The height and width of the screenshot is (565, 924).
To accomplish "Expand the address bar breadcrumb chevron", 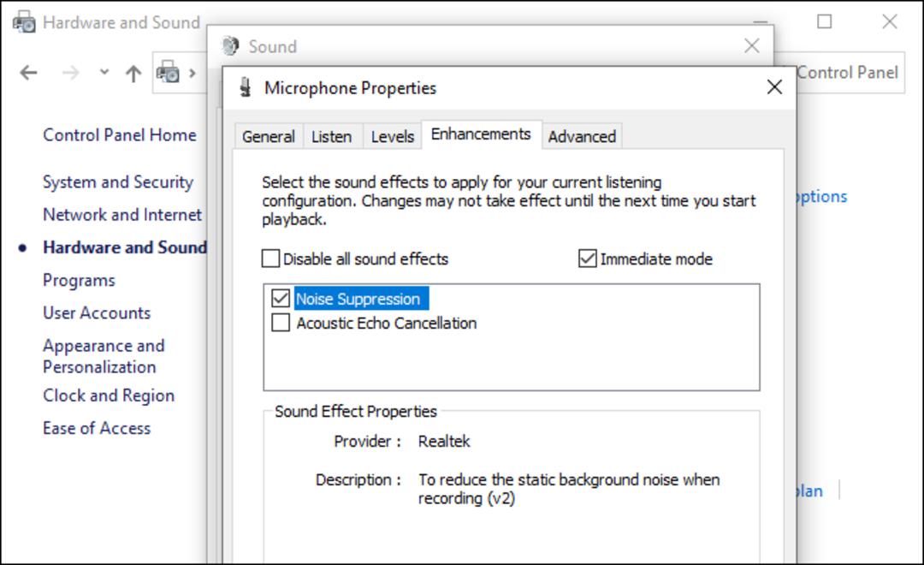I will (192, 73).
